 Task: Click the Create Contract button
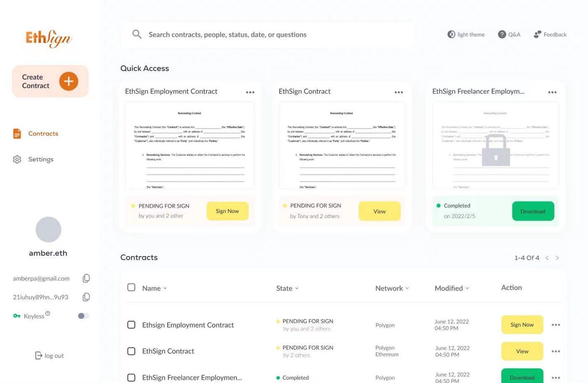coord(50,81)
